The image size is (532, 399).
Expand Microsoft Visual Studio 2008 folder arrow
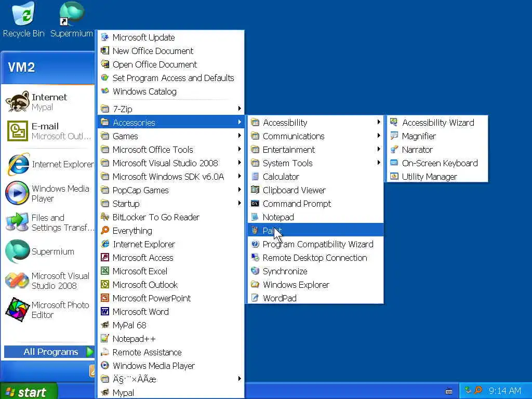tap(240, 163)
